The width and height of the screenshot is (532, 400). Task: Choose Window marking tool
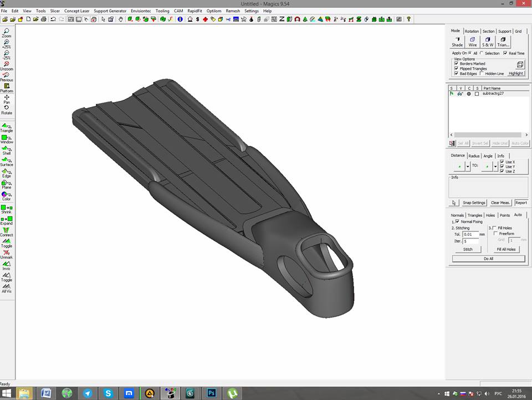click(x=7, y=139)
